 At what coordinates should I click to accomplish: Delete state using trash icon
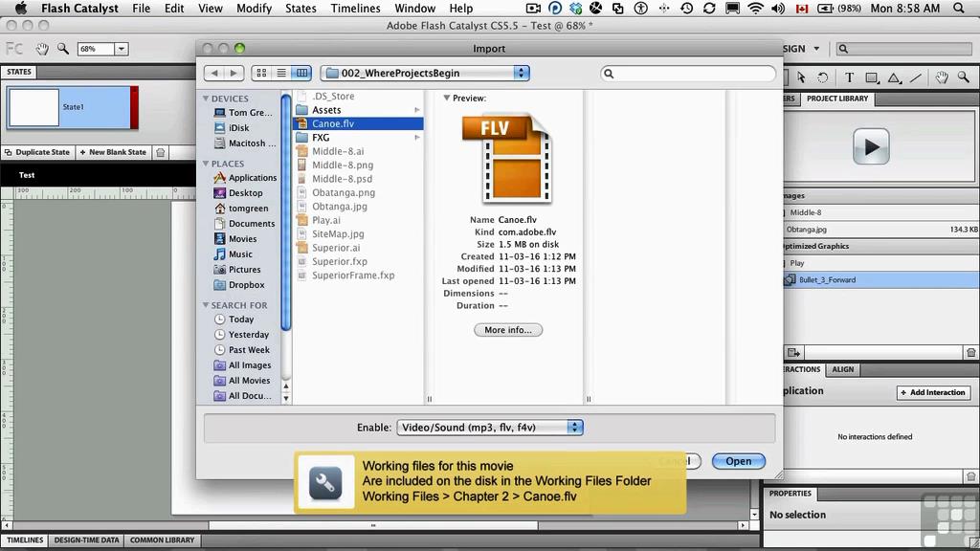click(x=161, y=152)
